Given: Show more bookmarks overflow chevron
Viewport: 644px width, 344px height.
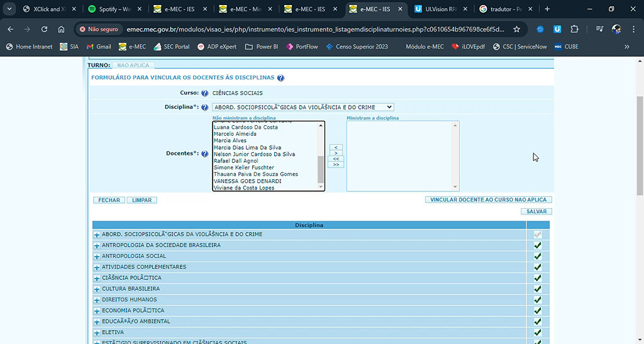Looking at the screenshot, I should (x=627, y=47).
